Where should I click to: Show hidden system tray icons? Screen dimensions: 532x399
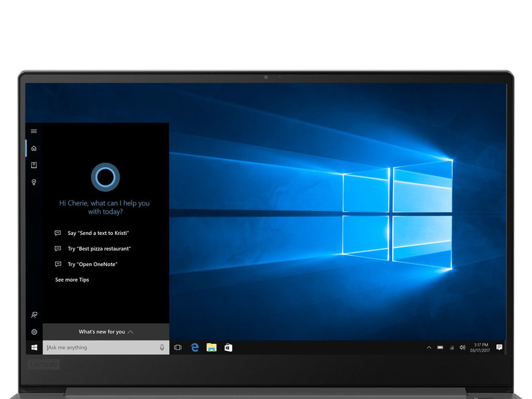click(x=429, y=347)
